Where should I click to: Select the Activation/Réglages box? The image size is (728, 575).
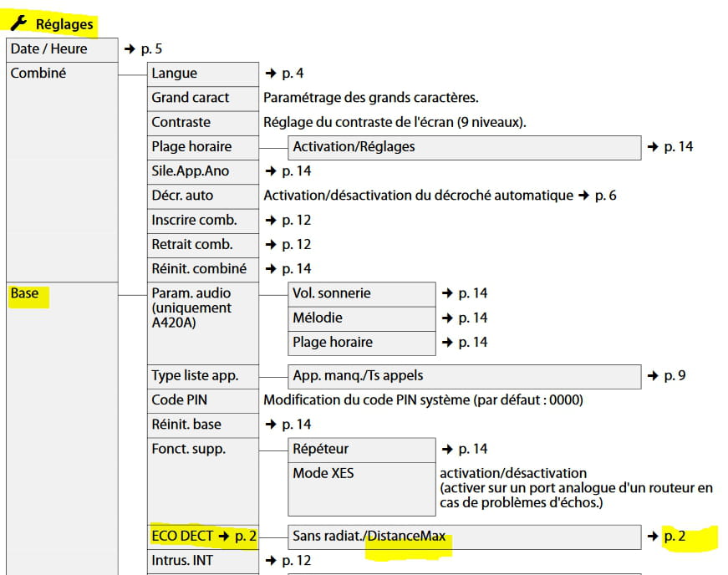pos(464,148)
